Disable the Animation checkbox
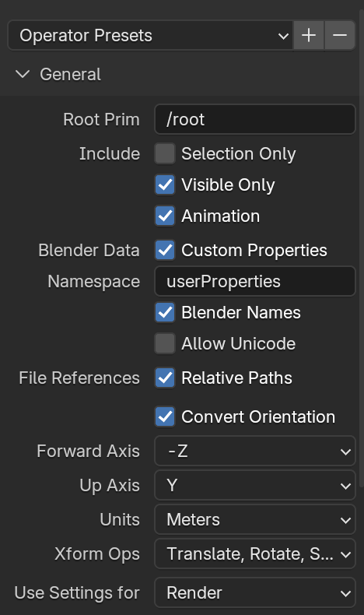364x615 pixels. point(165,216)
